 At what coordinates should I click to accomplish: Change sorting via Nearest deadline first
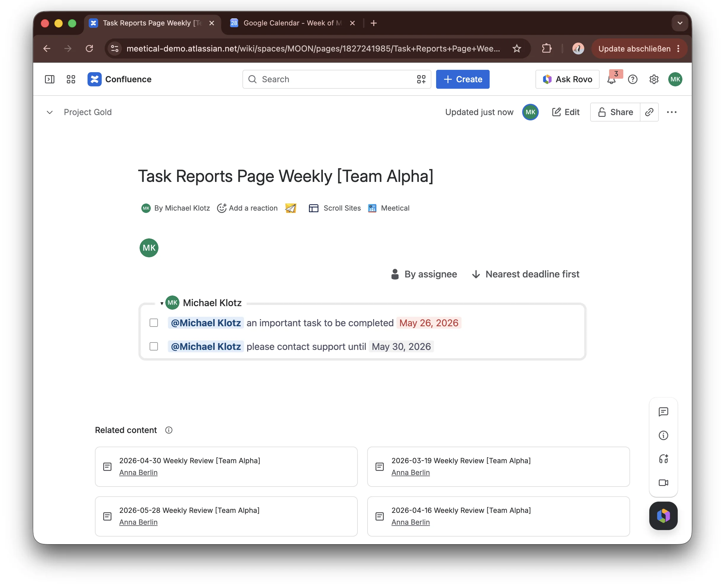(x=525, y=274)
